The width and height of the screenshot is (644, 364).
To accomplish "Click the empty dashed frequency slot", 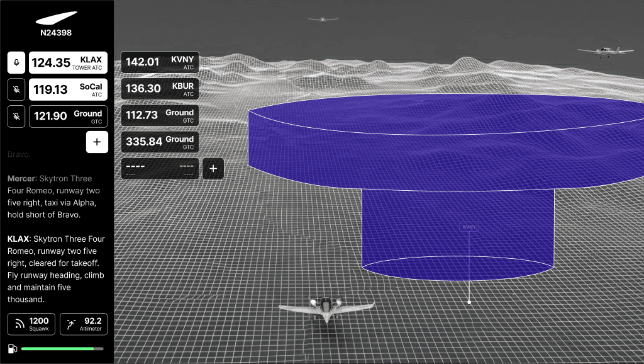I will coord(160,169).
